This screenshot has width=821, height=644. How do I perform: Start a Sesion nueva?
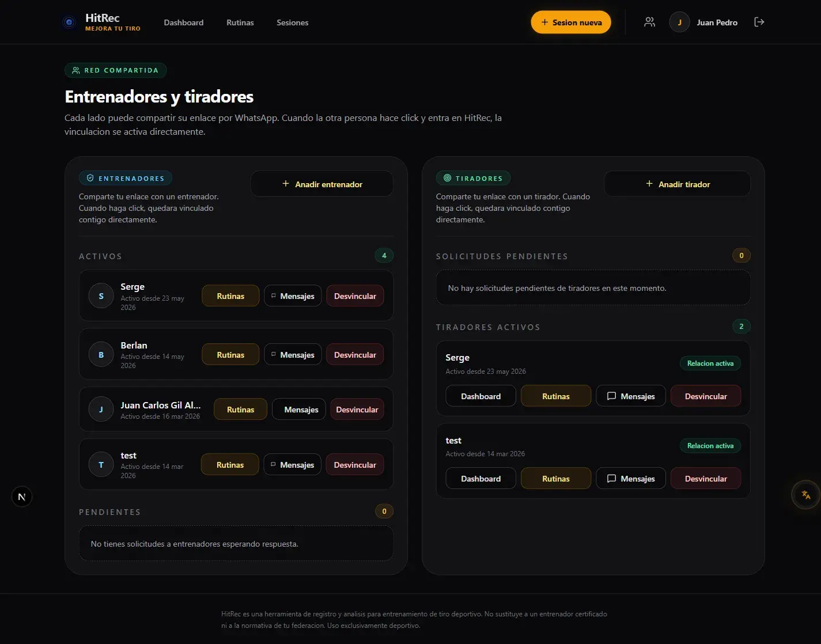(x=571, y=22)
